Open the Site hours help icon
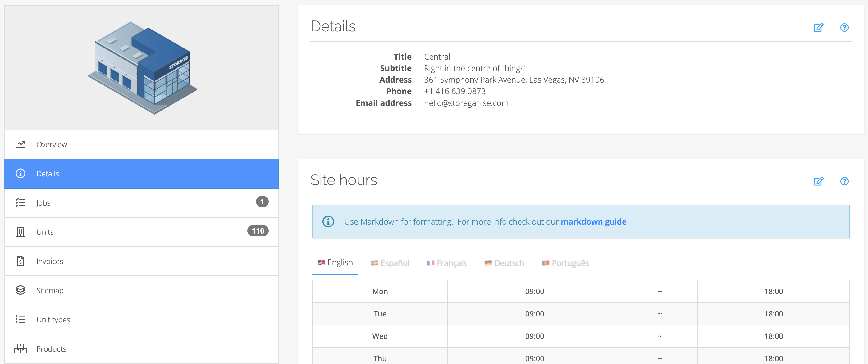The image size is (868, 364). click(844, 181)
